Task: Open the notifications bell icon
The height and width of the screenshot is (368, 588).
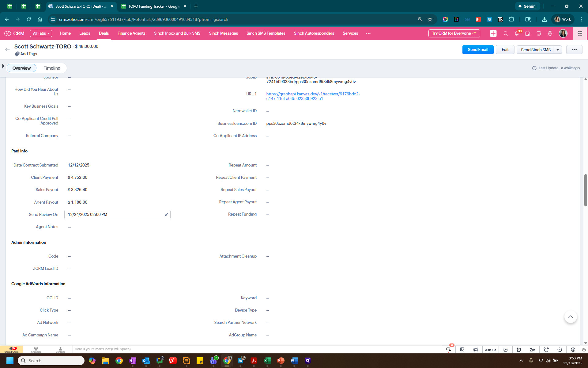Action: [x=517, y=33]
